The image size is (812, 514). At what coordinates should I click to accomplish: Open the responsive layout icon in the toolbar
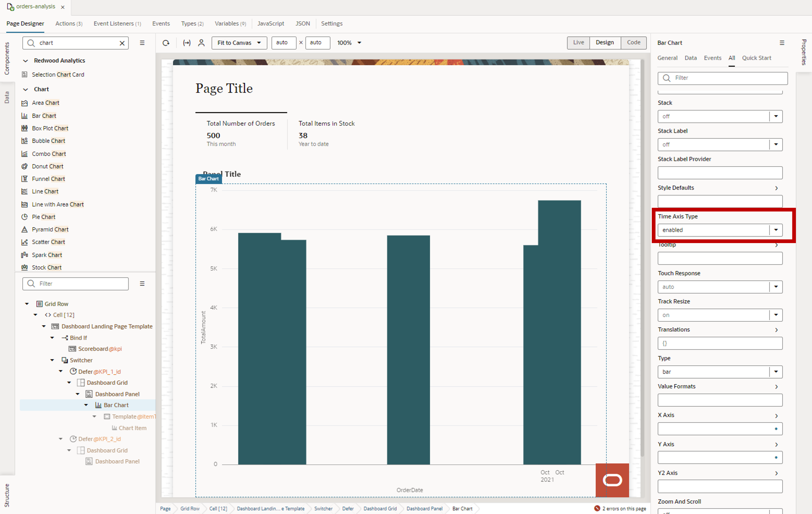[x=187, y=43]
